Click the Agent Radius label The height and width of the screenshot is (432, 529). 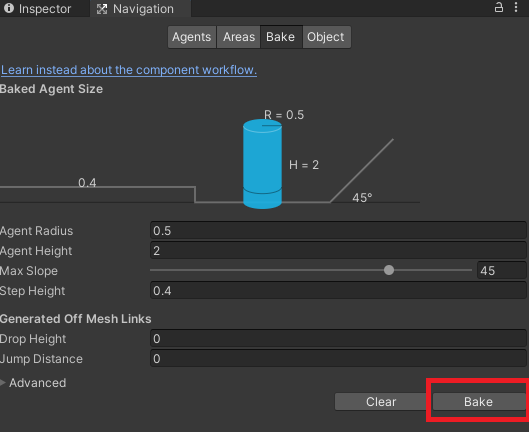click(36, 231)
